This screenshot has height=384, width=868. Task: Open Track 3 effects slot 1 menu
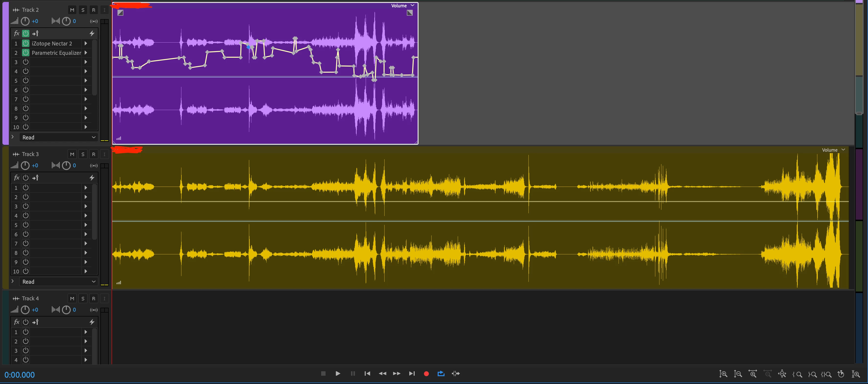(86, 188)
